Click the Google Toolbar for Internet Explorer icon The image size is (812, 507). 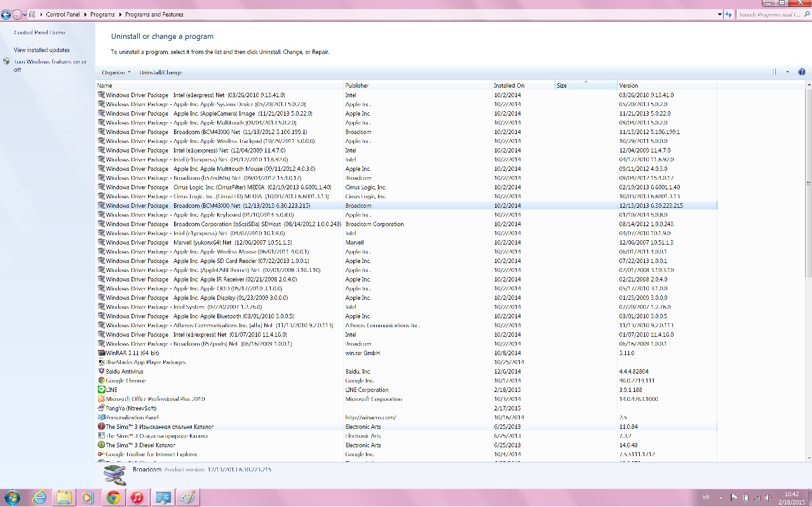[101, 454]
